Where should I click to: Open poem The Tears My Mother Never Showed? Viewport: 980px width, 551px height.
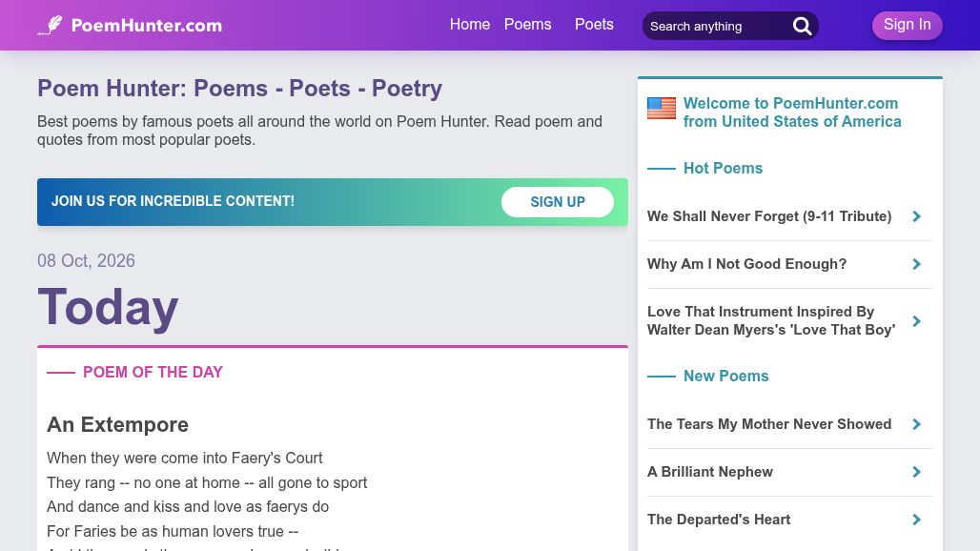(769, 424)
